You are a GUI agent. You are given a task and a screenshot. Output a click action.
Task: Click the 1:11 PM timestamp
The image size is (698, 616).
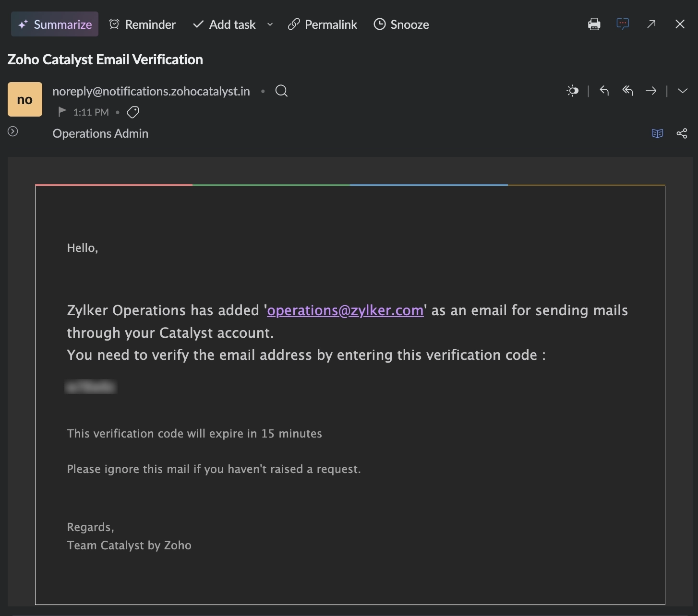91,112
